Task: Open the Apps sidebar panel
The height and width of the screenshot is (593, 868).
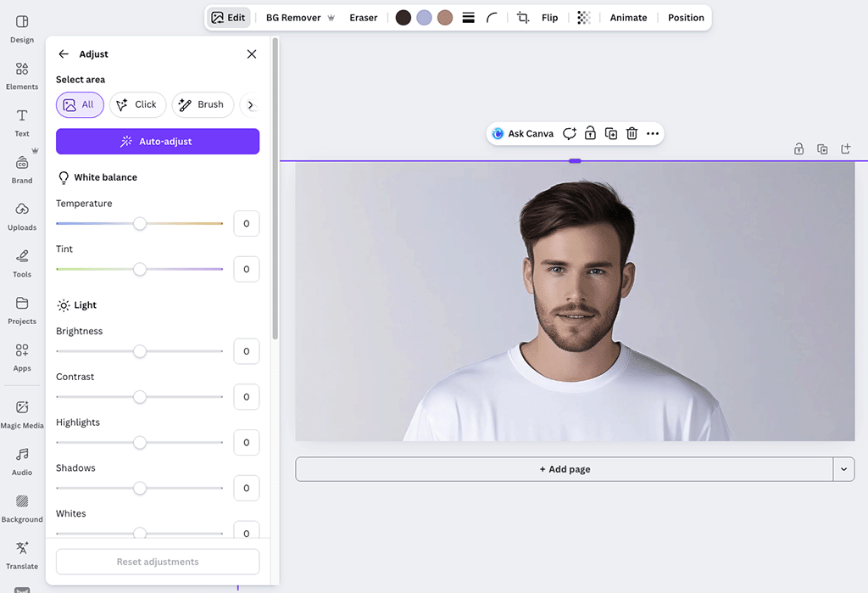Action: [x=22, y=357]
